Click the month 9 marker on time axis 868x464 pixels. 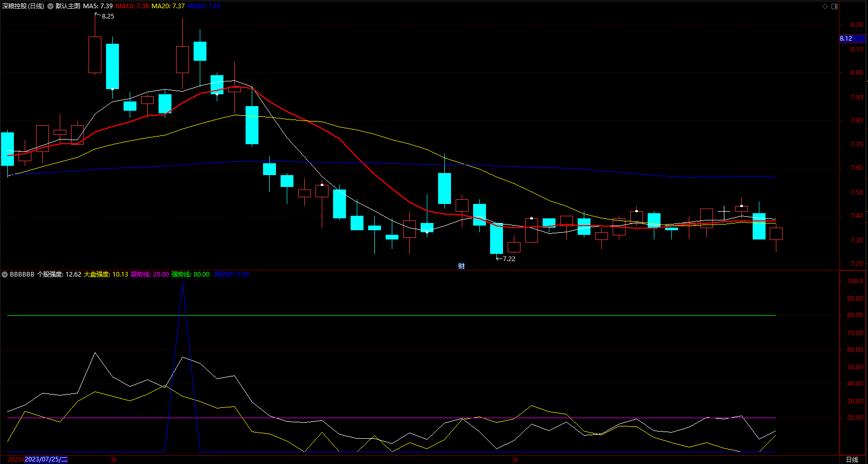(x=515, y=459)
